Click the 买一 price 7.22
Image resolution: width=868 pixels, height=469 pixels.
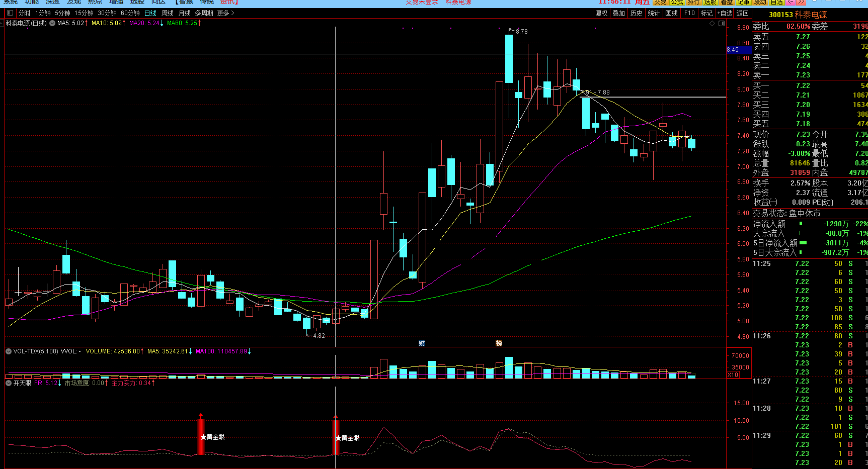pos(803,85)
